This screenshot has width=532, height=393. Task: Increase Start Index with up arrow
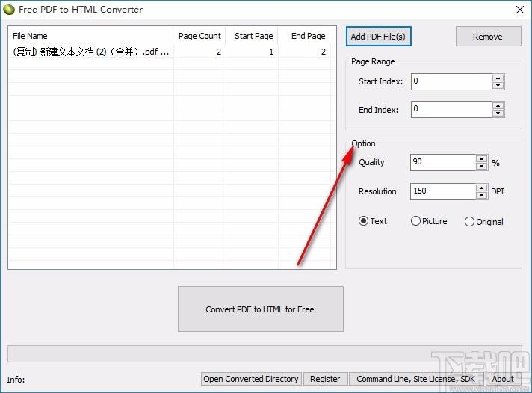pyautogui.click(x=498, y=78)
